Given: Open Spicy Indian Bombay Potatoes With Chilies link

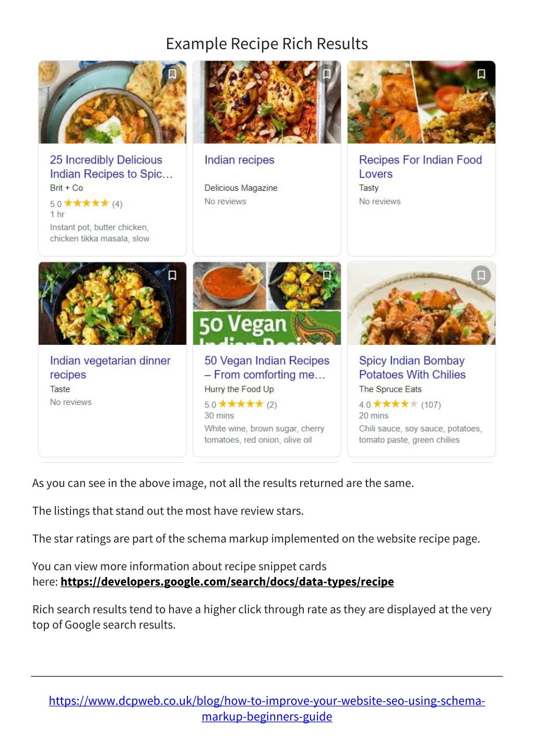Looking at the screenshot, I should tap(412, 368).
